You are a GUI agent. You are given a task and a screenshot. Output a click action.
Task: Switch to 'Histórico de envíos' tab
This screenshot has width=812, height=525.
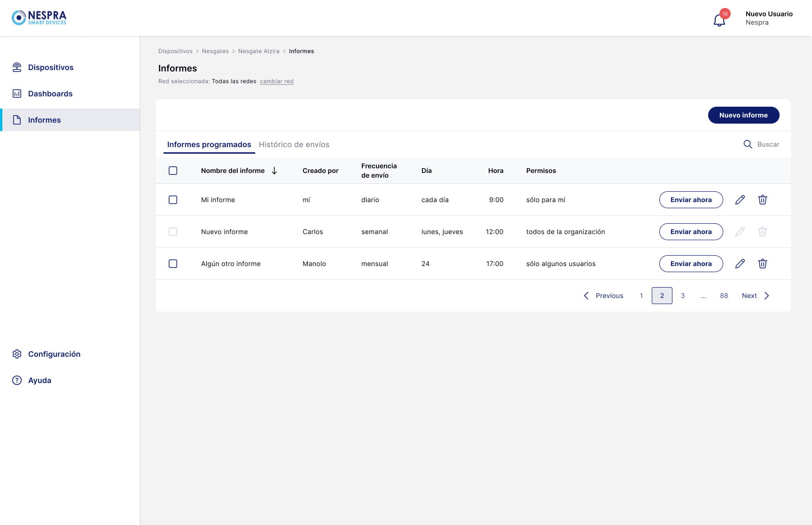[x=294, y=144]
